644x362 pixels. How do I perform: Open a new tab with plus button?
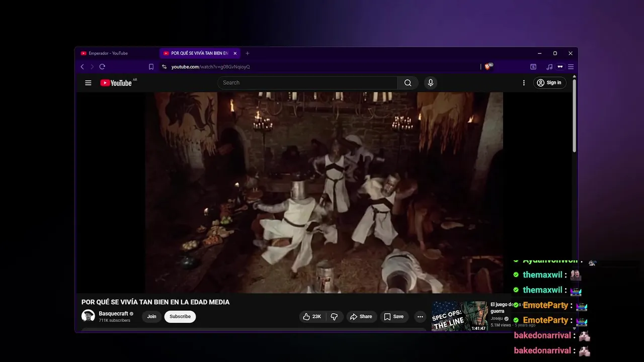coord(247,53)
